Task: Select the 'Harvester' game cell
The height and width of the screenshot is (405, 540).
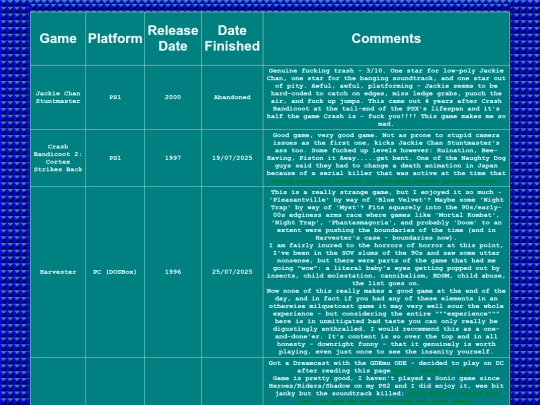Action: (x=58, y=272)
